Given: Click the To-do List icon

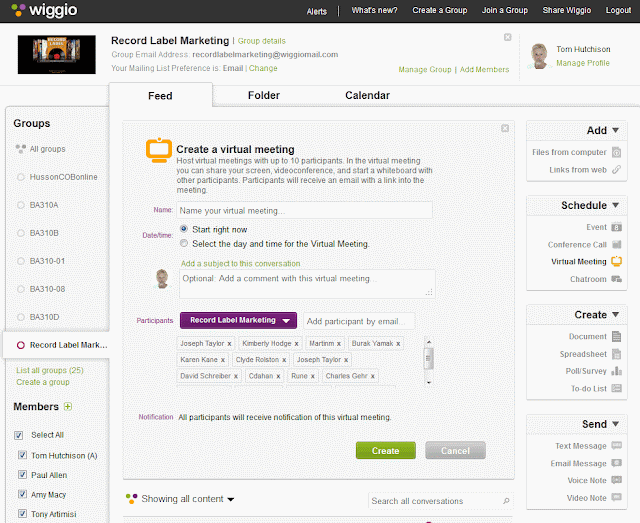Looking at the screenshot, I should tap(616, 388).
